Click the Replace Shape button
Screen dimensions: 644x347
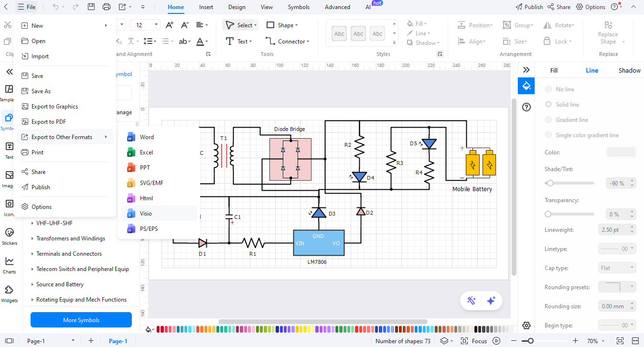[608, 33]
